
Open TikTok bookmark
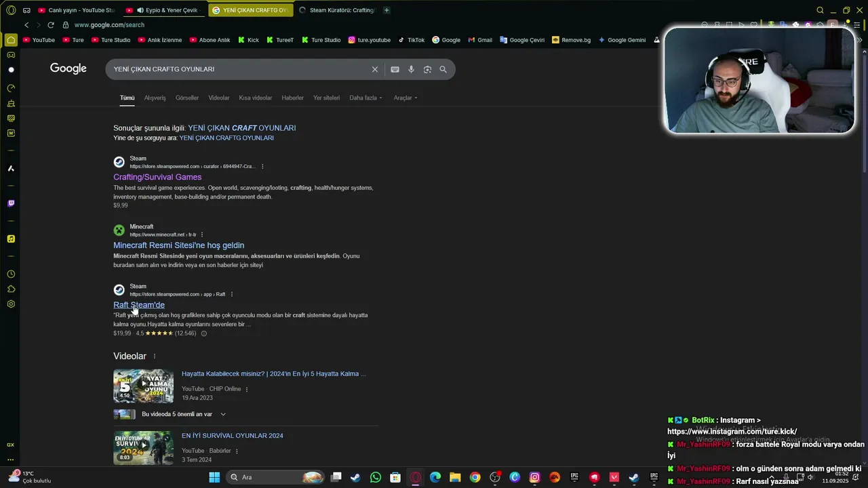412,40
